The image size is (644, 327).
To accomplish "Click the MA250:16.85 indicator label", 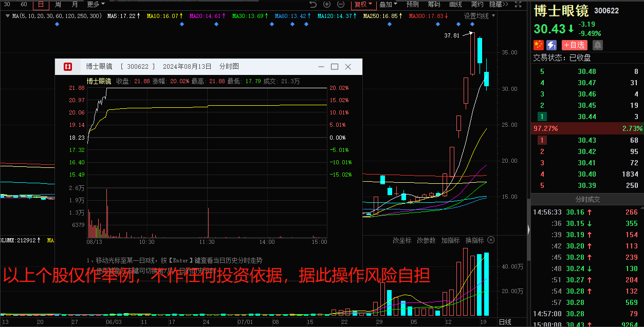I will pos(382,16).
